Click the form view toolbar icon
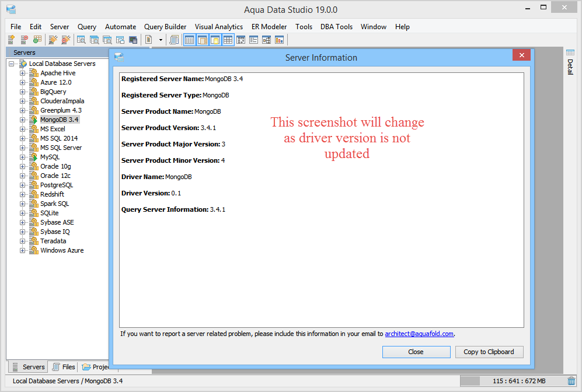This screenshot has width=582, height=392. (x=253, y=40)
